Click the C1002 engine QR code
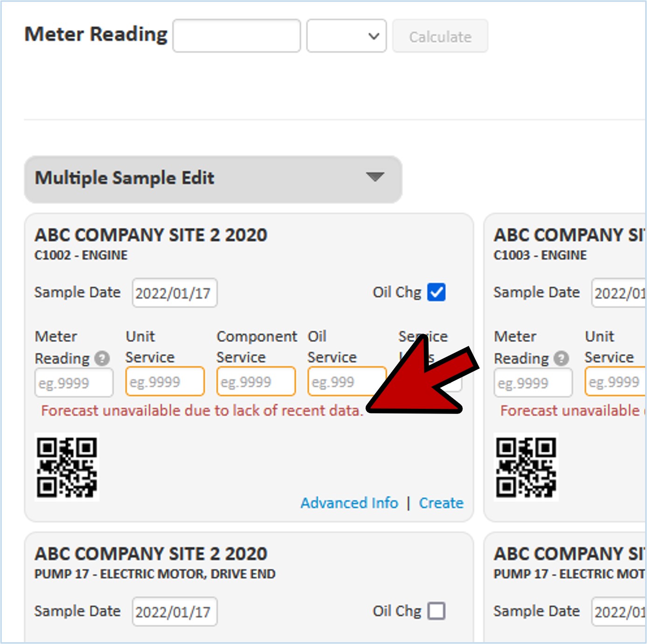Screen dimensions: 647x644 coord(67,467)
